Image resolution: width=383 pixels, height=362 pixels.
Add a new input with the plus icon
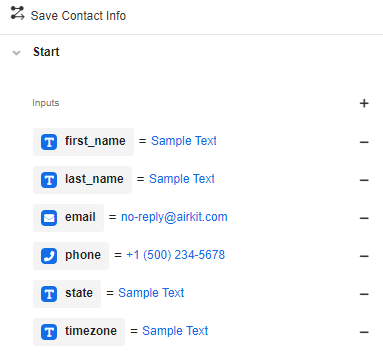tap(364, 103)
